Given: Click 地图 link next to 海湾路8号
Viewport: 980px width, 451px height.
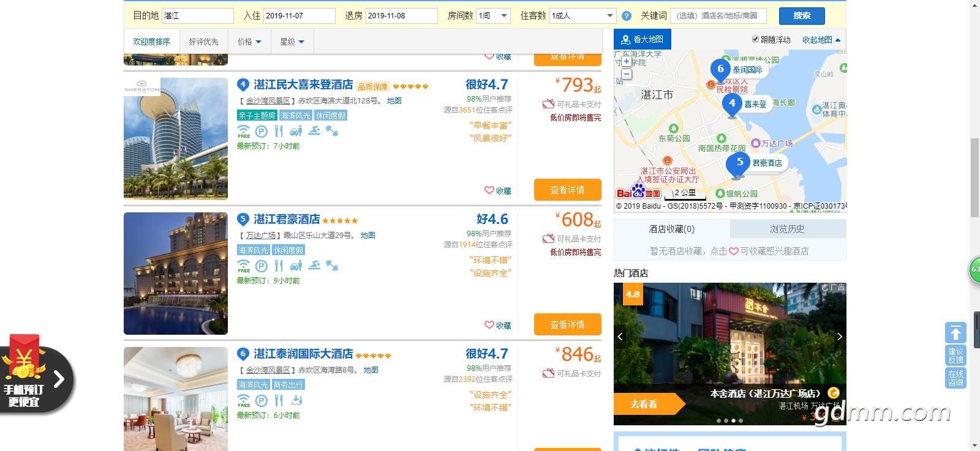Looking at the screenshot, I should pyautogui.click(x=371, y=370).
